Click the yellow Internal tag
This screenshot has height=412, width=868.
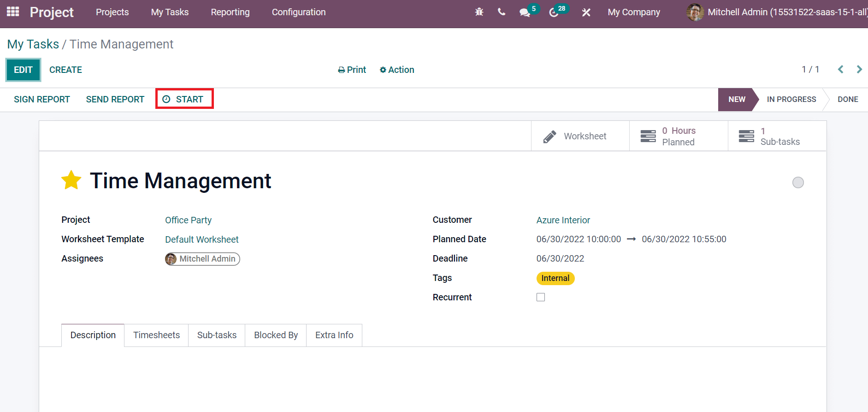click(555, 278)
